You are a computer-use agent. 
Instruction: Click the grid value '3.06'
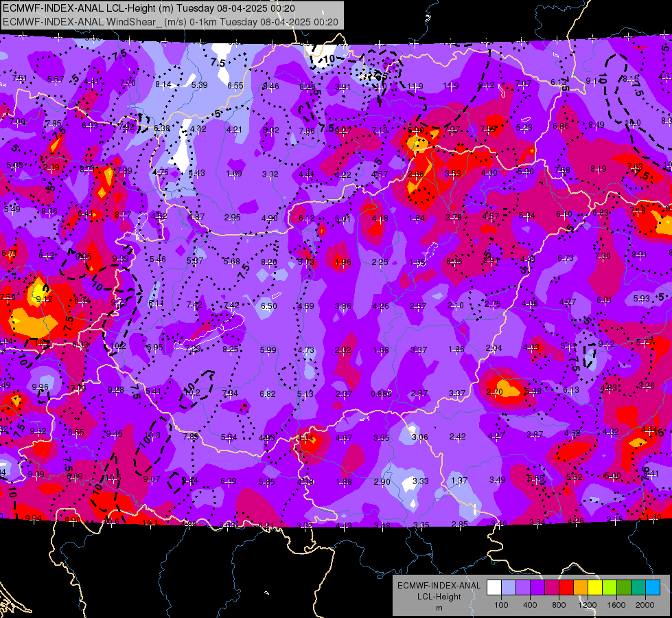(x=419, y=437)
